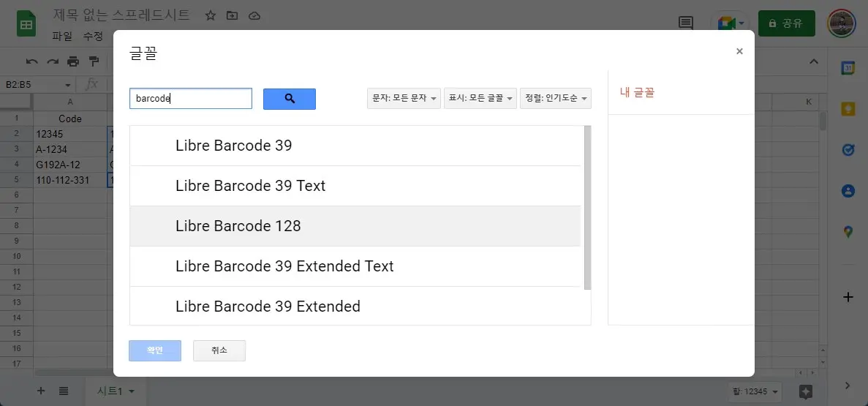868x406 pixels.
Task: Select column A header
Action: (x=70, y=102)
